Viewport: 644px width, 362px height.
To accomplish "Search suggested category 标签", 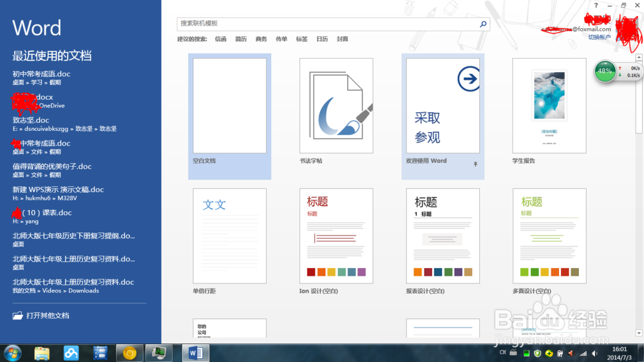I will click(x=301, y=39).
